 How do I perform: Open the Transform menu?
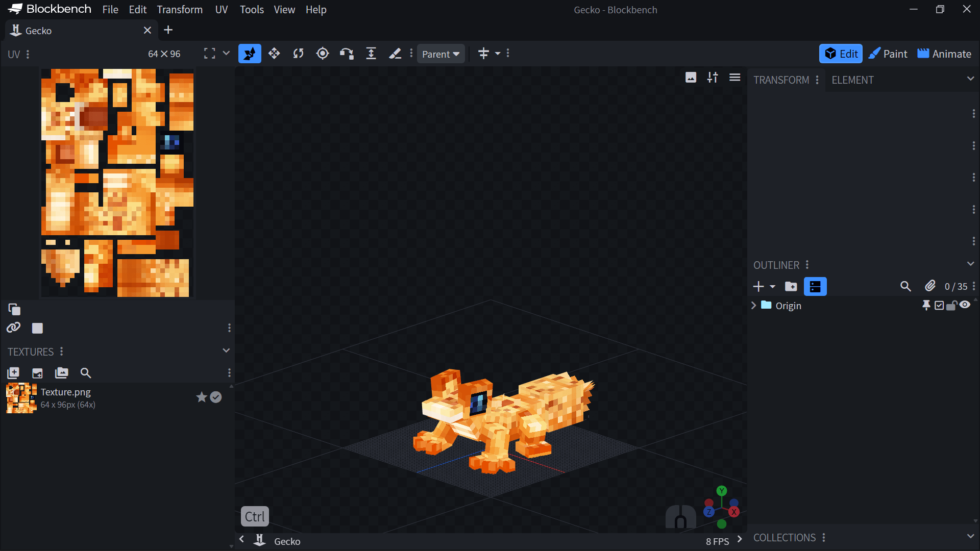tap(180, 10)
